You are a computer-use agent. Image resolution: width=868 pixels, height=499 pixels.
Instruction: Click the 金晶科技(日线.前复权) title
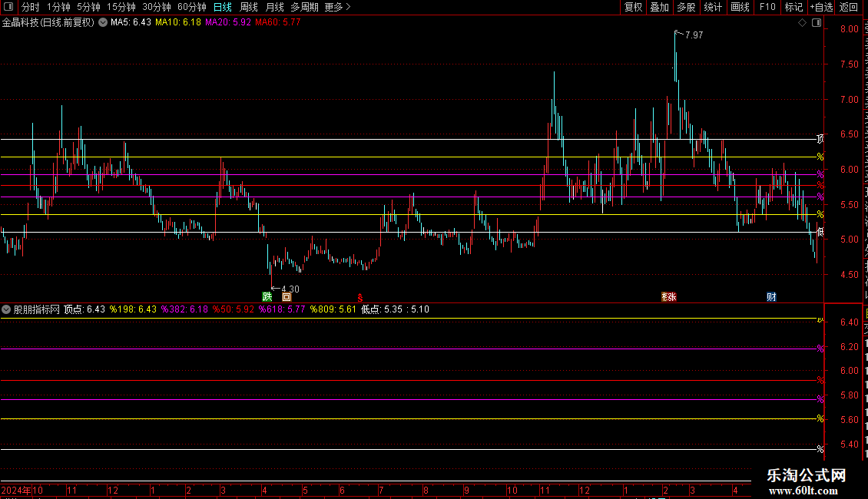click(48, 22)
